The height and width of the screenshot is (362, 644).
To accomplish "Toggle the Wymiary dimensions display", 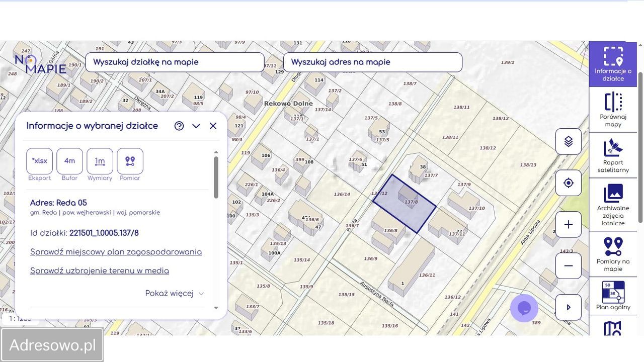I will pyautogui.click(x=100, y=161).
